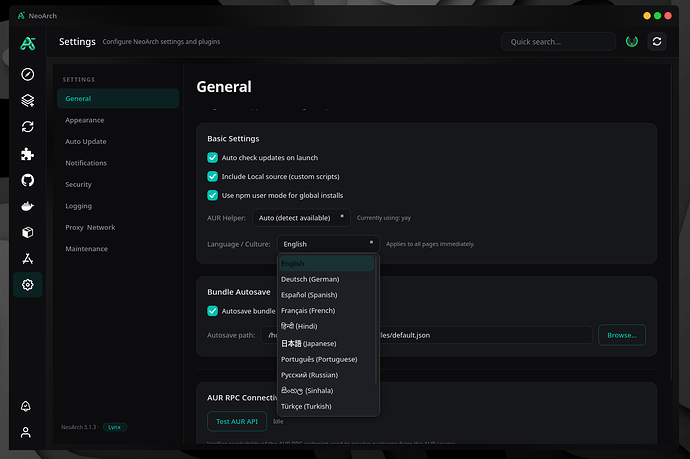Choose Japanese language option
690x459 pixels.
[327, 344]
